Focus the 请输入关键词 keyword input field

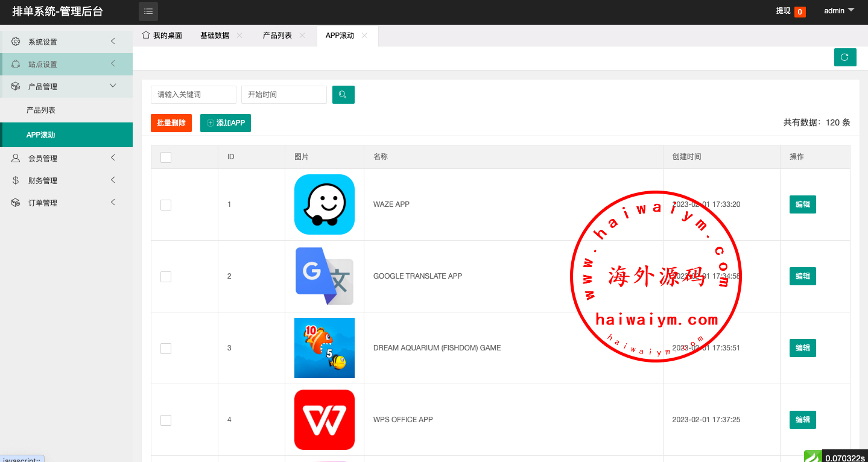[193, 95]
